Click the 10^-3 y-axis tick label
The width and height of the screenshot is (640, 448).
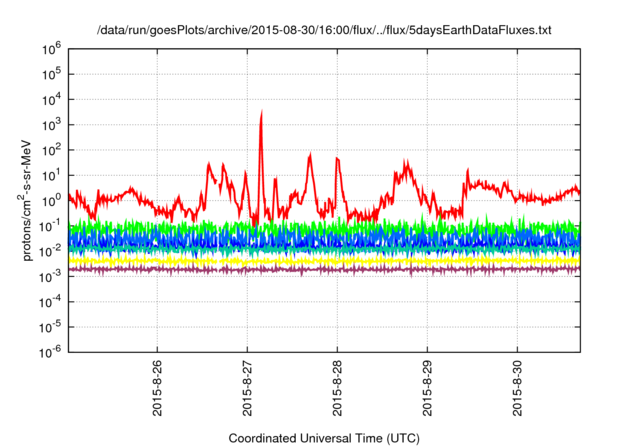tap(50, 277)
